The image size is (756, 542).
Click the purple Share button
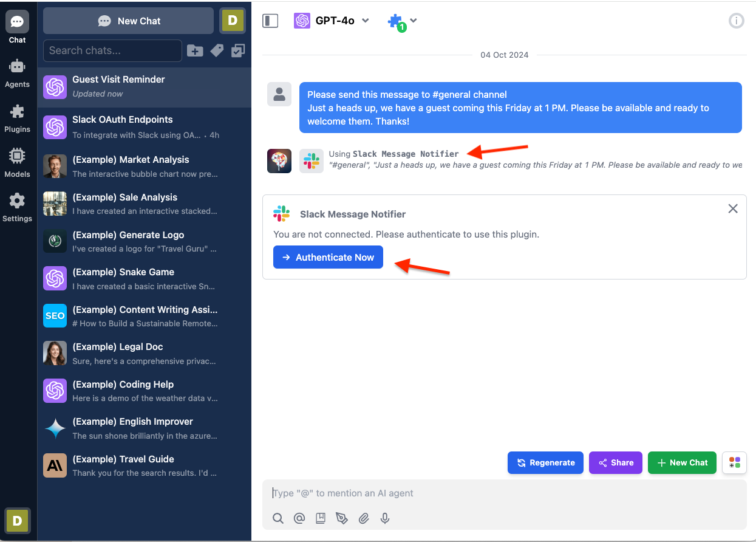pyautogui.click(x=616, y=462)
